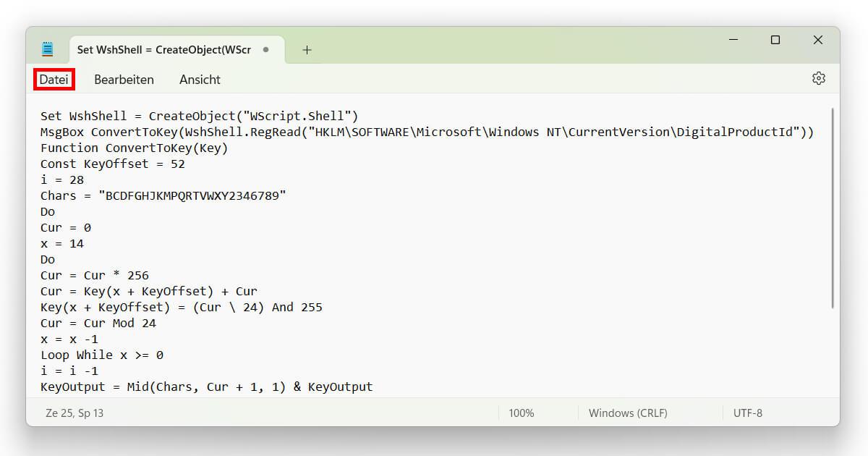Select the "Set WshShell = CreateObject(WScr" tab
Viewport: 868px width, 456px height.
pyautogui.click(x=164, y=50)
